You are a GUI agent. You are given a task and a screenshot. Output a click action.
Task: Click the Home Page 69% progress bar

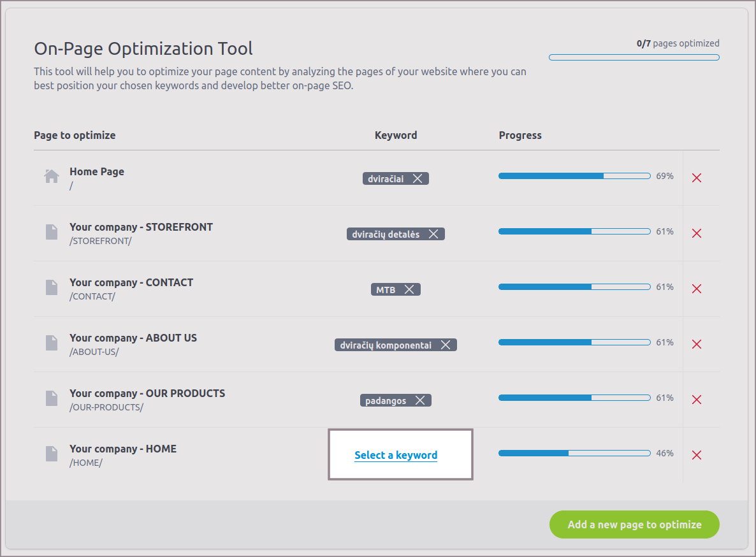574,176
